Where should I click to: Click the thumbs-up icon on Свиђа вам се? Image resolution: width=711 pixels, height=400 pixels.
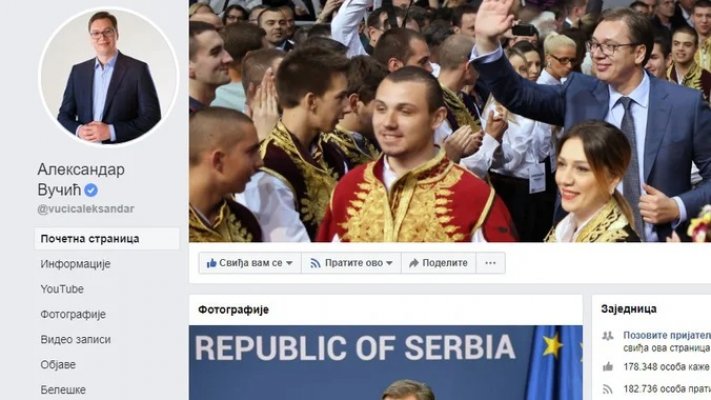211,263
